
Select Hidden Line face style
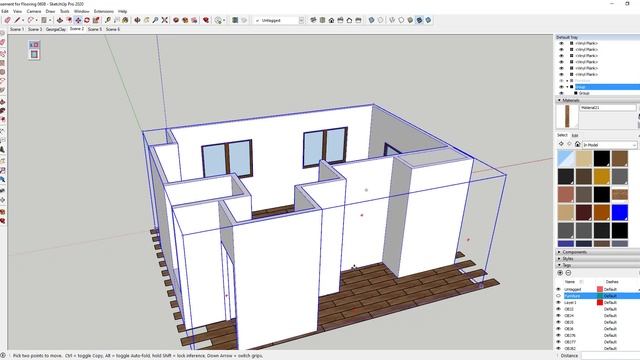point(401,20)
